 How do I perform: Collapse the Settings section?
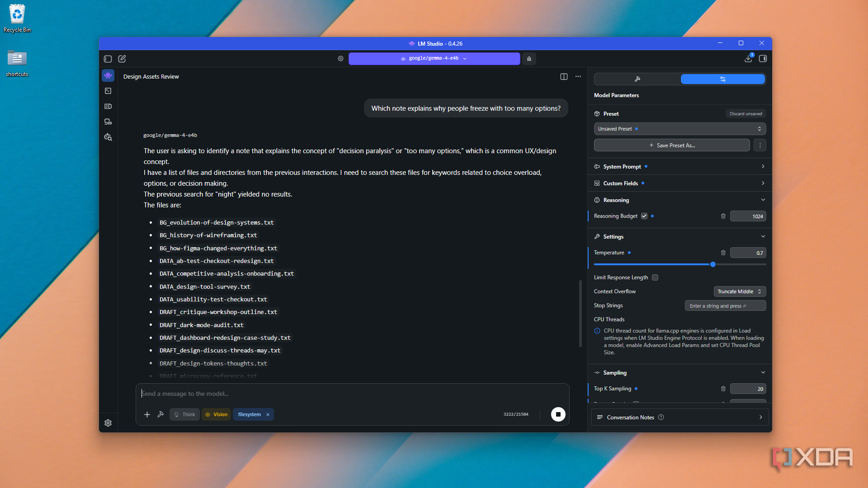(x=679, y=237)
